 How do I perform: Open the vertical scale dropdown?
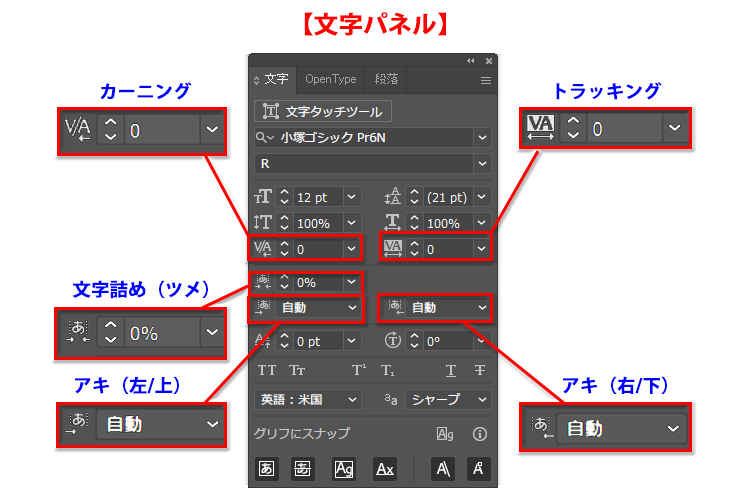point(352,223)
